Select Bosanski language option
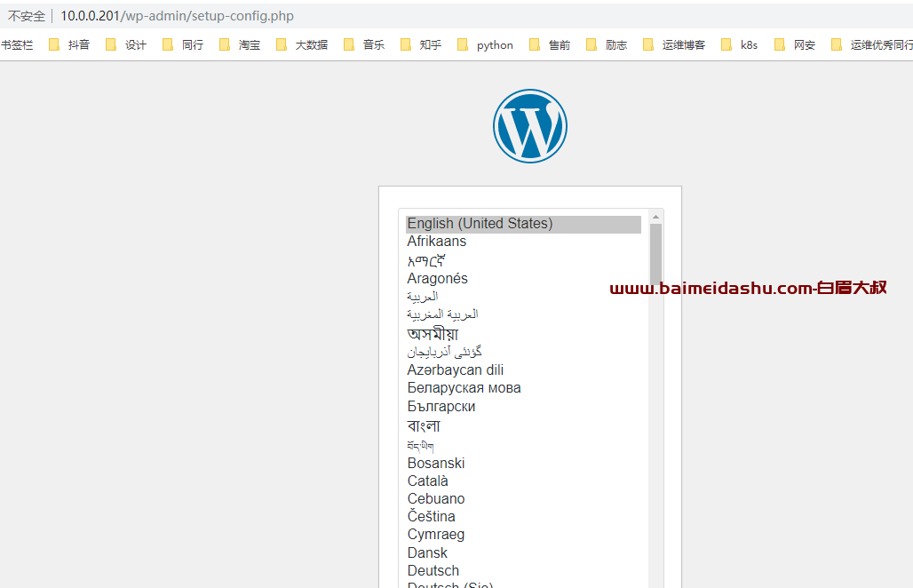 [523, 463]
